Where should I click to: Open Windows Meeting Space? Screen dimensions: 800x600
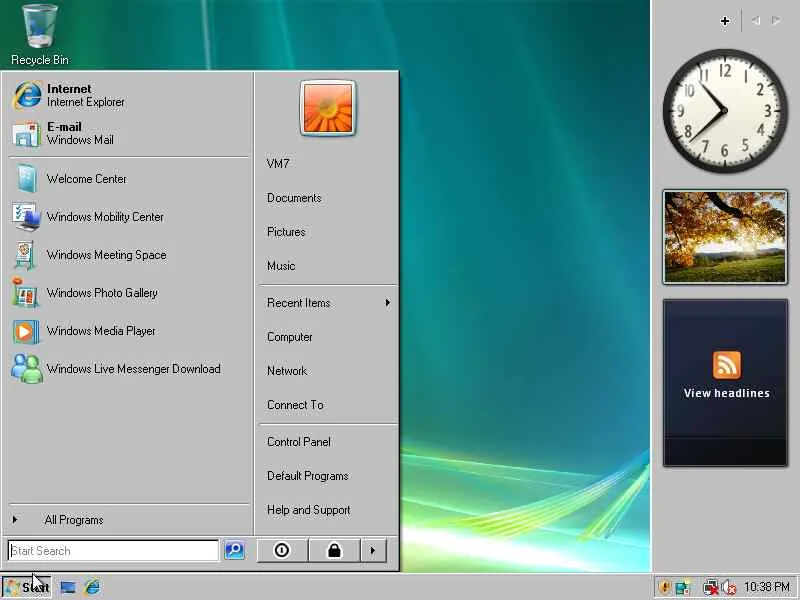[x=129, y=255]
